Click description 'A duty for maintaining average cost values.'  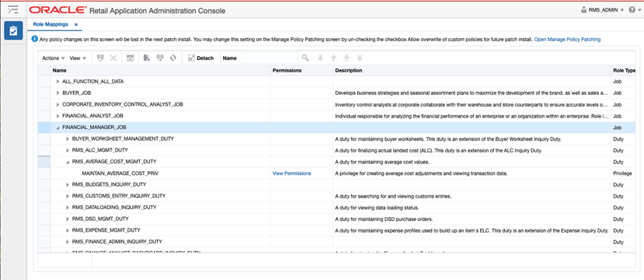click(381, 162)
